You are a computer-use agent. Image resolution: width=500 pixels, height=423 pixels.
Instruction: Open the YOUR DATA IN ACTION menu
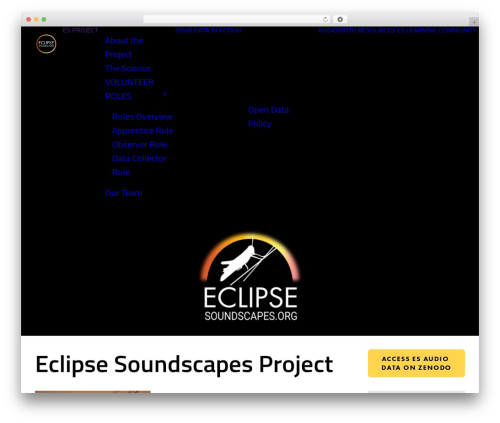click(208, 30)
